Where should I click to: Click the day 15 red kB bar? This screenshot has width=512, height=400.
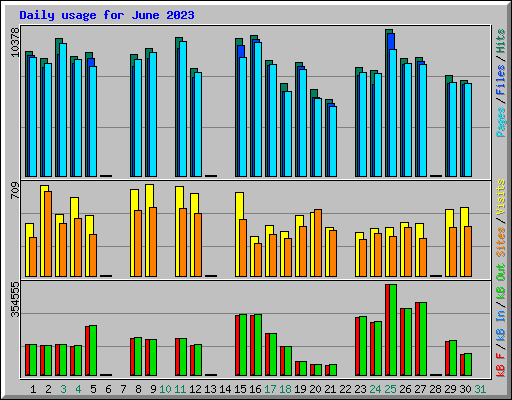[237, 345]
